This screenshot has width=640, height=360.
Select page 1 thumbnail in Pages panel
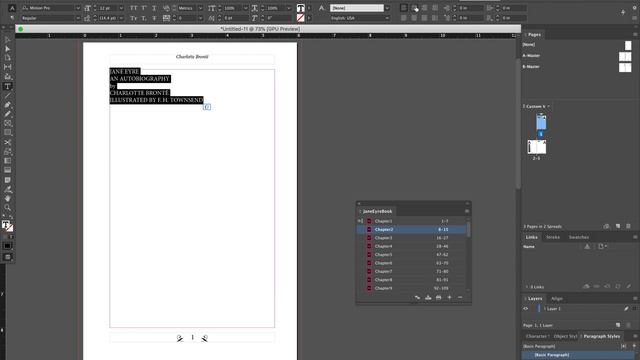541,122
